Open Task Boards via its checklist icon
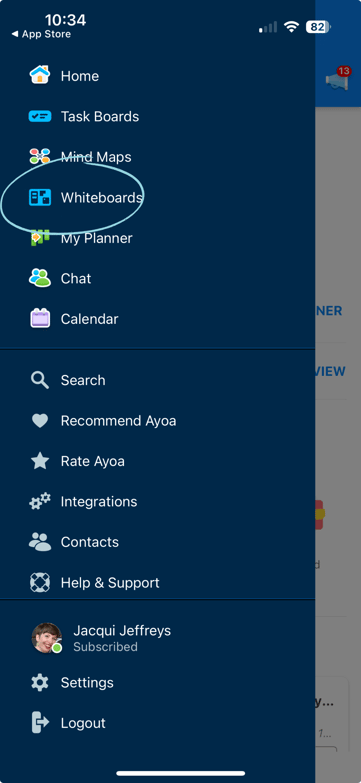 [x=39, y=116]
